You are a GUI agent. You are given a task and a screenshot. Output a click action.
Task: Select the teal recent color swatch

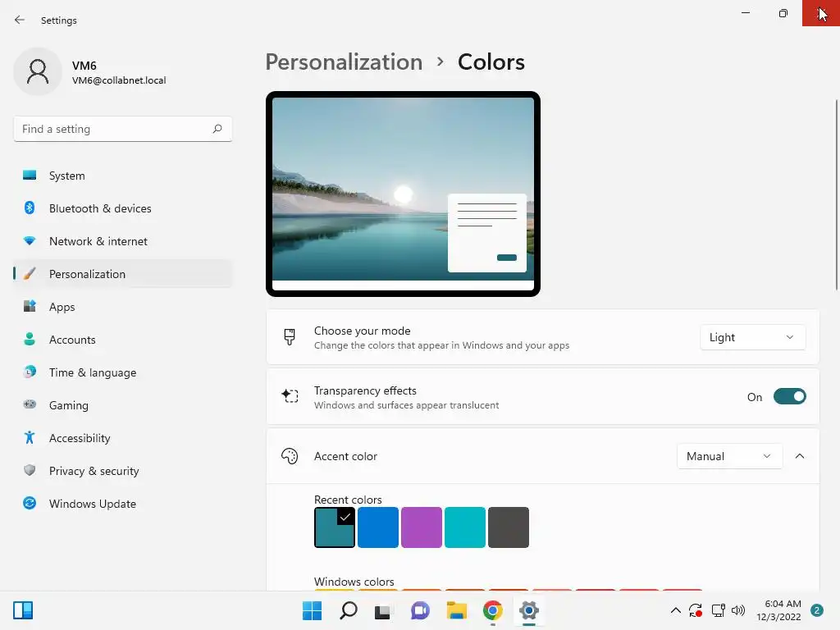click(335, 527)
